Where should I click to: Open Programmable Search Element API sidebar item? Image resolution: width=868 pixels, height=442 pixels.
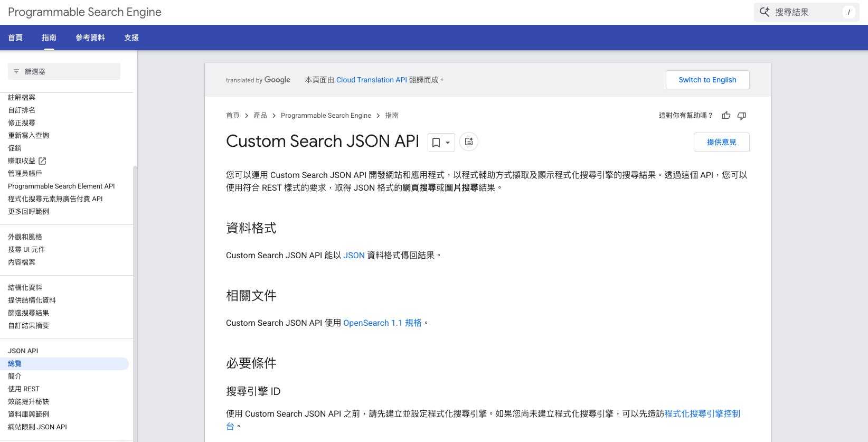coord(61,186)
